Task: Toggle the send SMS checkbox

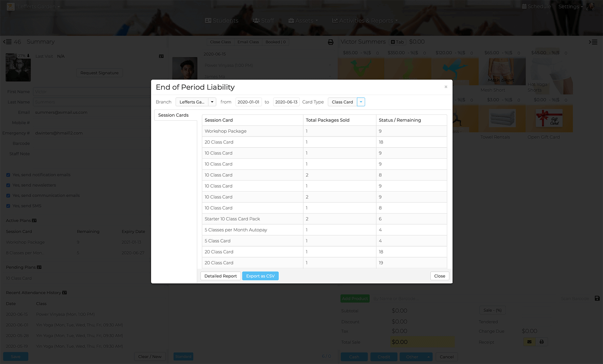Action: pyautogui.click(x=8, y=206)
